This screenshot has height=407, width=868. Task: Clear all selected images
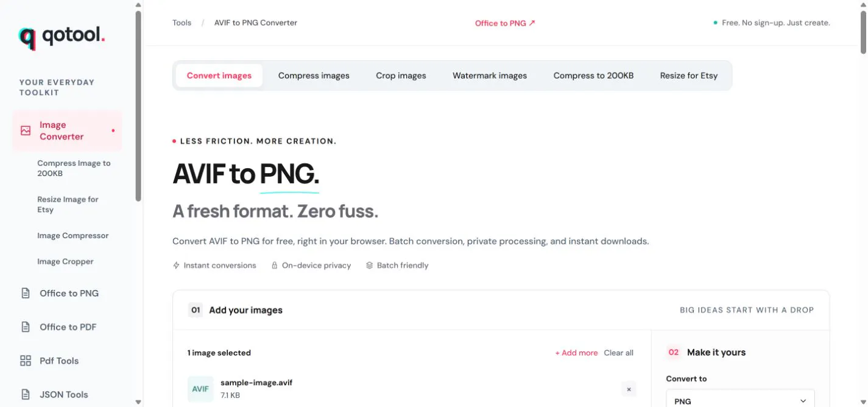click(618, 353)
